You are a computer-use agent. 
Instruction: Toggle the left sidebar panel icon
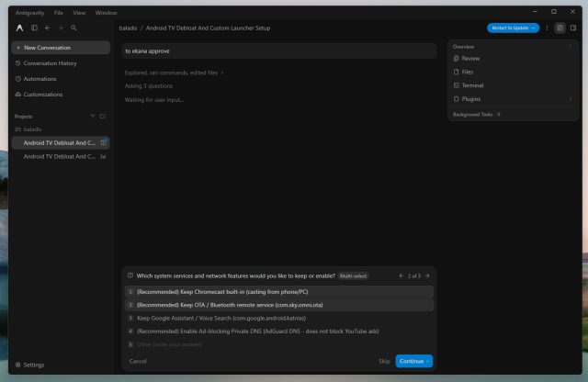pos(34,28)
